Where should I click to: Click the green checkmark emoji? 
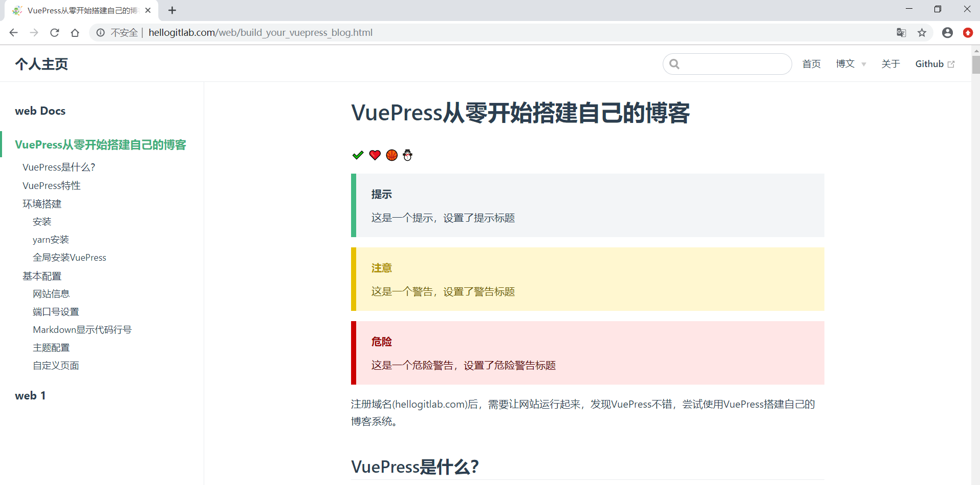358,155
